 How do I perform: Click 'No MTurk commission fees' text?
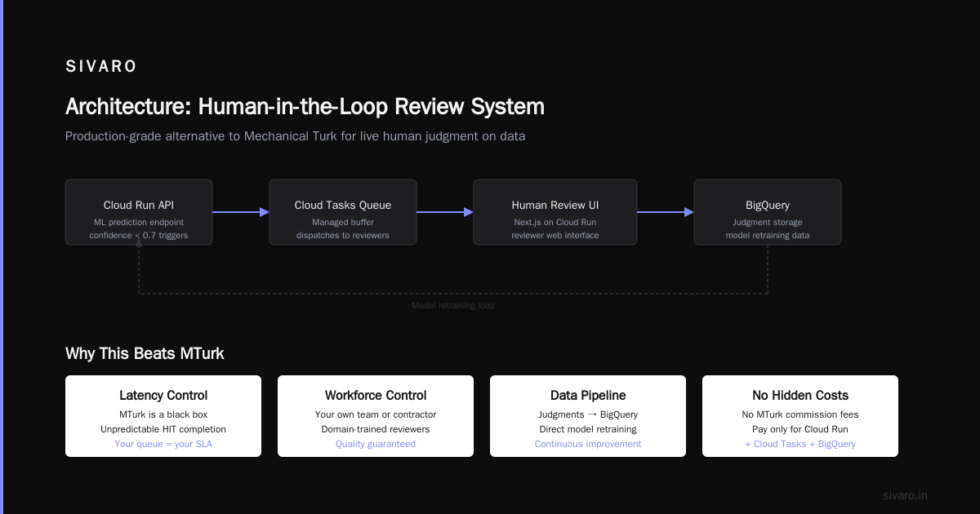[x=800, y=415]
